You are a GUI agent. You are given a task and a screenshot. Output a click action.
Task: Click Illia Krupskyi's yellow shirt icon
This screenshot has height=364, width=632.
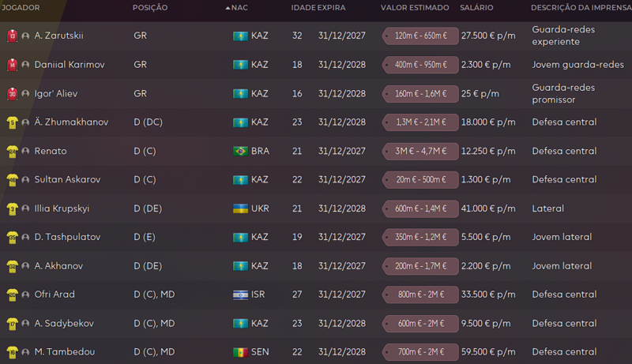(12, 208)
